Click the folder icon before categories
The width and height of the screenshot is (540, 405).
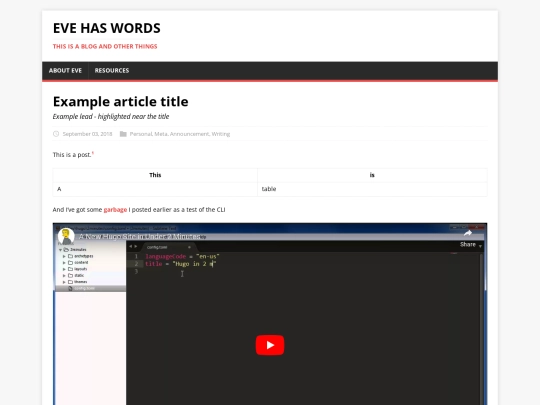tap(123, 134)
